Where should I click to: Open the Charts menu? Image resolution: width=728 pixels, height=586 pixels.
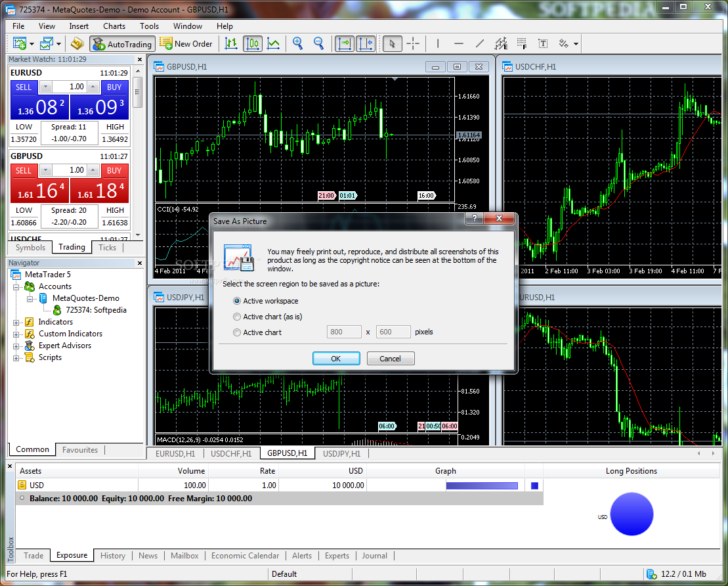tap(114, 26)
